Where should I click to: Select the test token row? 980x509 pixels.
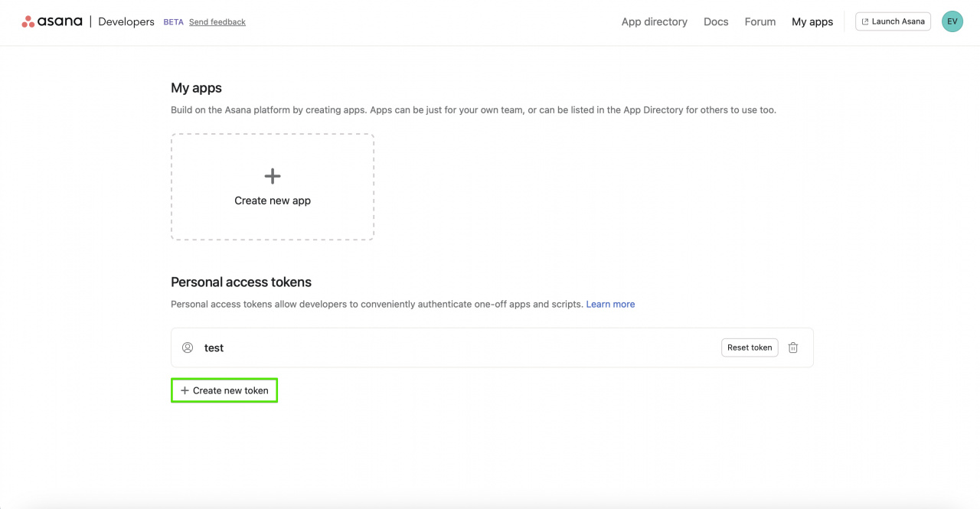pyautogui.click(x=492, y=347)
